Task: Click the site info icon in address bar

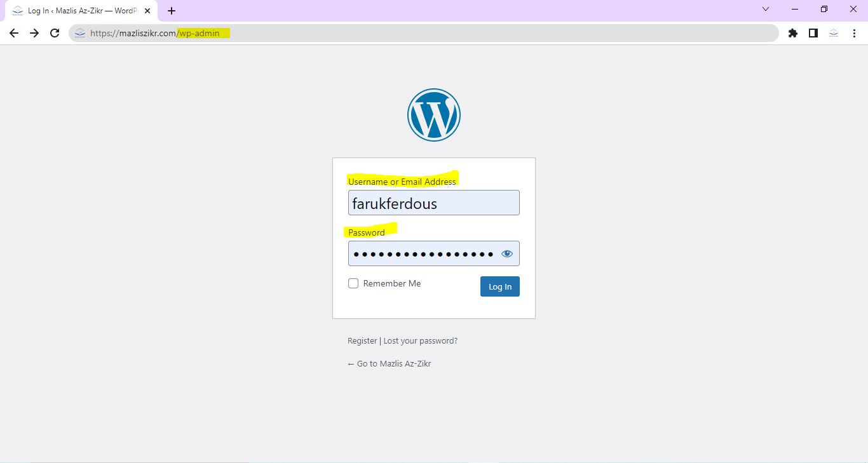Action: pos(79,33)
